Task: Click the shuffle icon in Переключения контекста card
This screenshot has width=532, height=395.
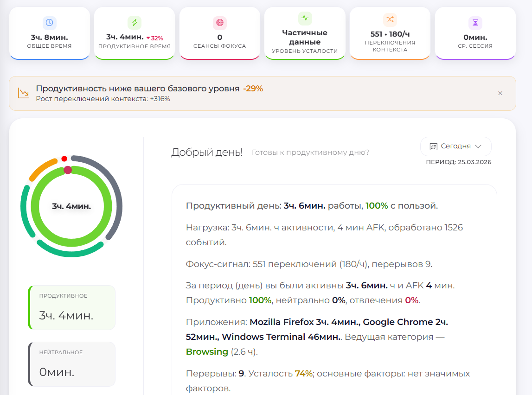Action: 390,19
